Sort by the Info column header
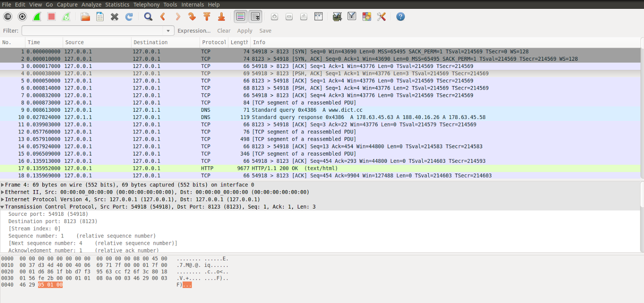This screenshot has height=303, width=644. [x=445, y=42]
